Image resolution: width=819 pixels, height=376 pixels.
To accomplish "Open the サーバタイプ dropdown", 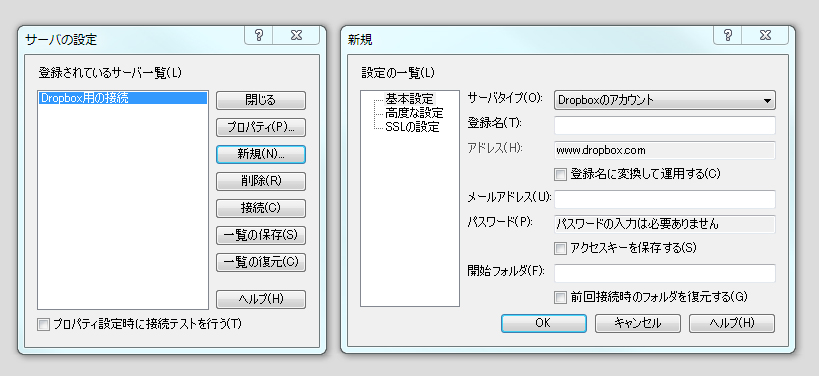I will [x=664, y=100].
